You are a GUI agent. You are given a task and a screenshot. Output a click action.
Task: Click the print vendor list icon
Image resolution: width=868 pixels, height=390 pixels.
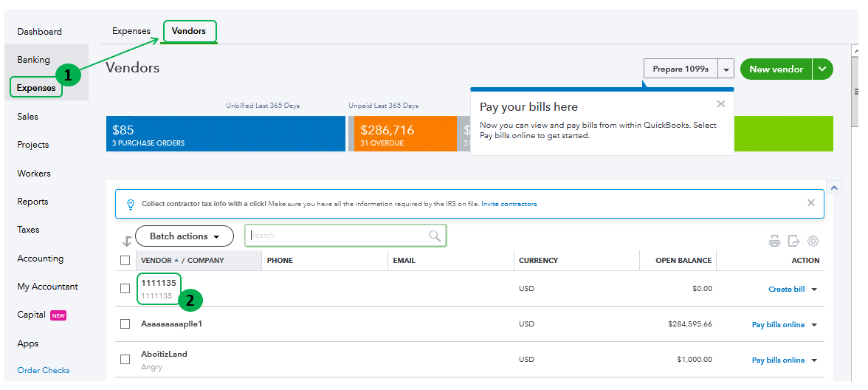click(774, 241)
